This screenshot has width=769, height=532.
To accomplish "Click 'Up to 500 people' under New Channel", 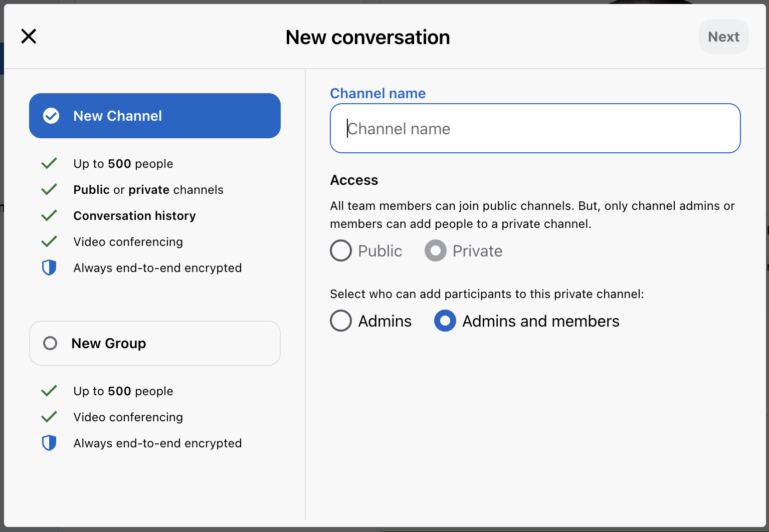I will [x=123, y=163].
